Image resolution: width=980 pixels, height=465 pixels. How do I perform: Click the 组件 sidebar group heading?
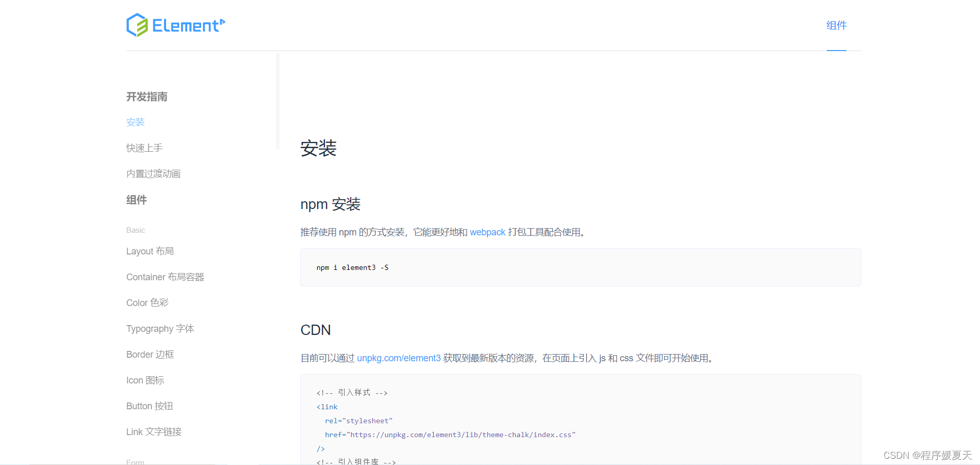(x=137, y=200)
